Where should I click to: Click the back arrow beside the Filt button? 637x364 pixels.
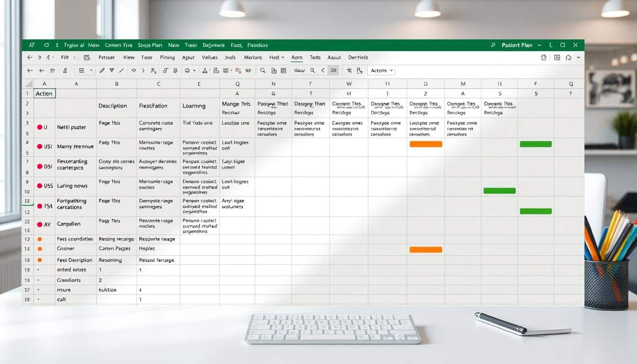tap(30, 57)
